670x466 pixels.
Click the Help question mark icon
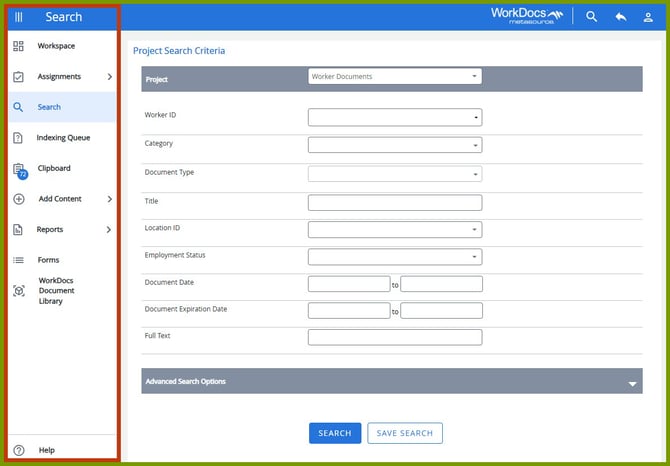18,450
